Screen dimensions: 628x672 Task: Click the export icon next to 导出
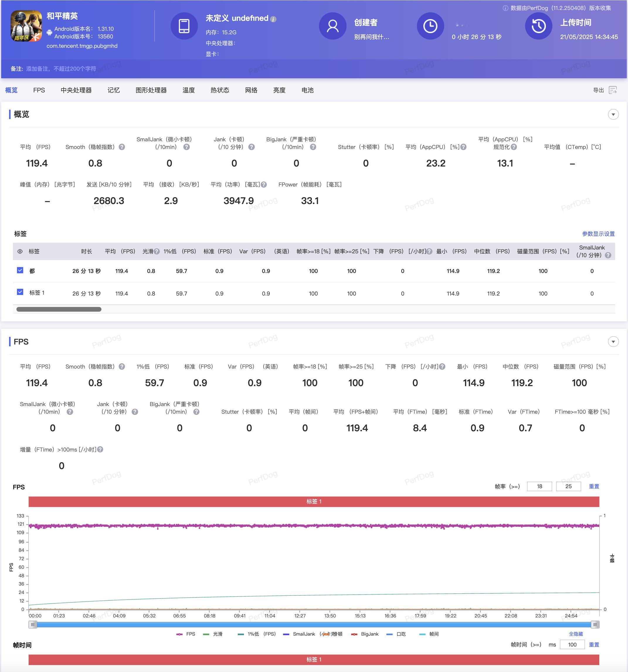point(612,90)
